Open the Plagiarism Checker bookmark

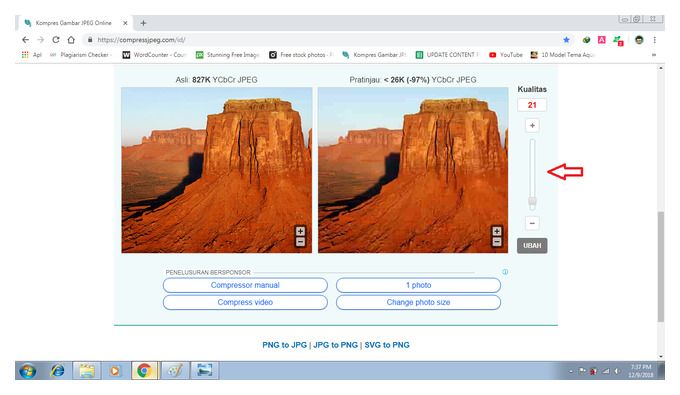pos(81,55)
